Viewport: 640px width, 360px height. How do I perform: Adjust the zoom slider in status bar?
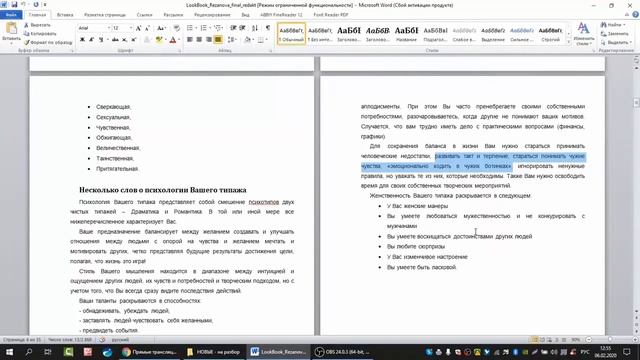coord(610,340)
